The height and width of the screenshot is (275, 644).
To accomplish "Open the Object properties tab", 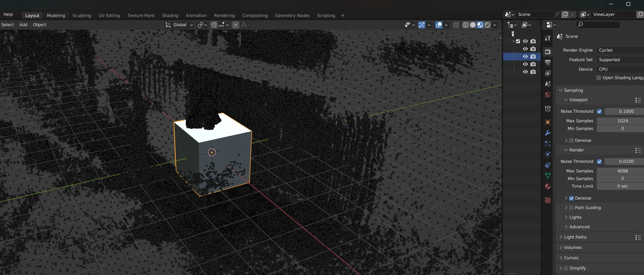I will (x=548, y=122).
